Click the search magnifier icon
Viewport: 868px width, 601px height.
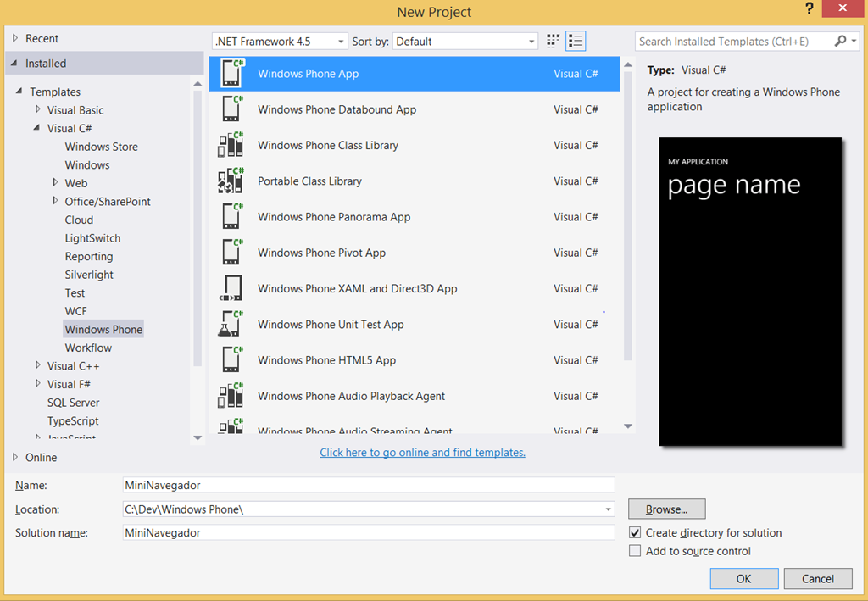click(840, 41)
